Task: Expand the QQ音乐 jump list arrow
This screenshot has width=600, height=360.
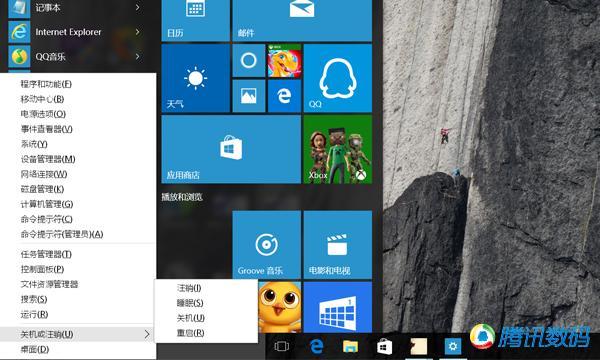Action: (137, 57)
